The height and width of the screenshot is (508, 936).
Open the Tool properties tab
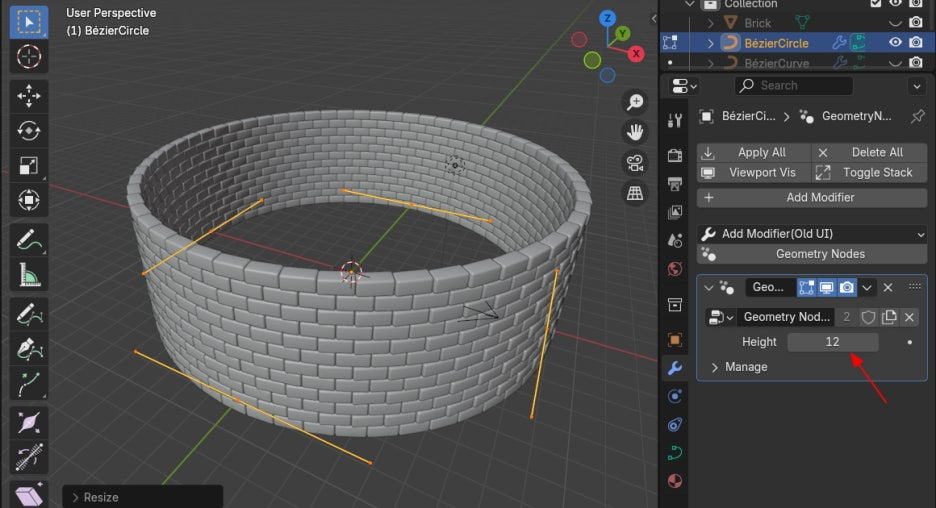pos(675,121)
